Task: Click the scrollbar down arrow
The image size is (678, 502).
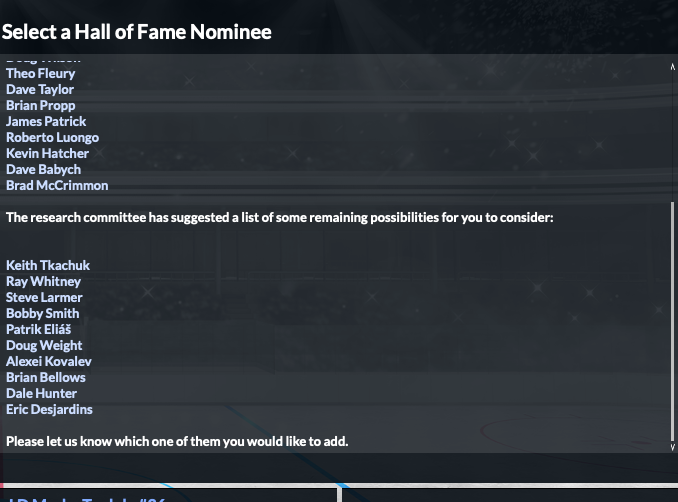Action: click(x=672, y=447)
